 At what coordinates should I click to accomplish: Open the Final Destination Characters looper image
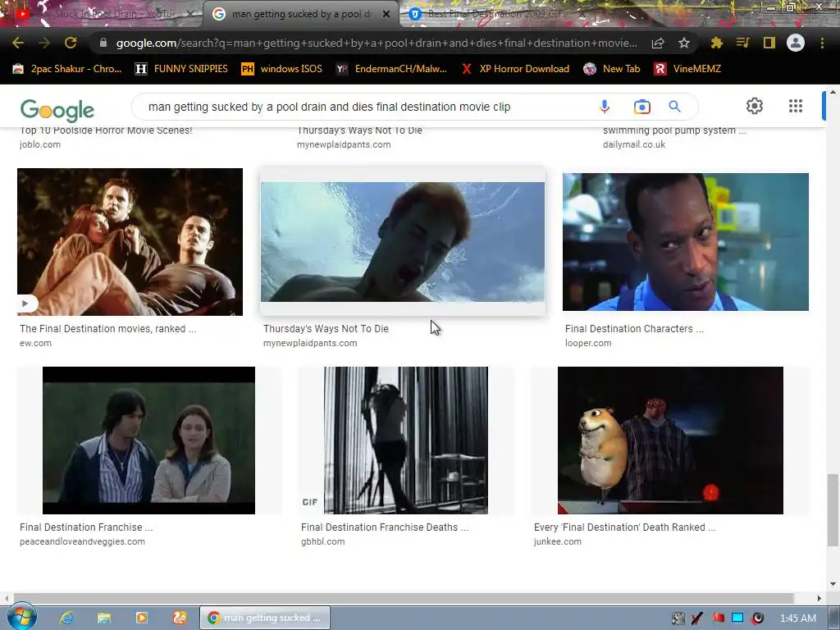pyautogui.click(x=685, y=242)
